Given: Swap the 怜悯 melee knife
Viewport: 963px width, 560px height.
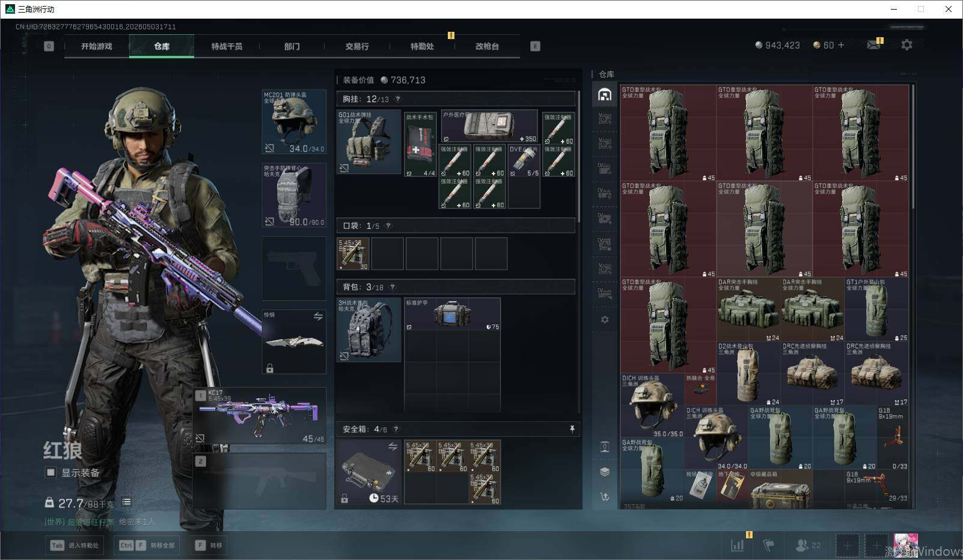Looking at the screenshot, I should click(318, 316).
